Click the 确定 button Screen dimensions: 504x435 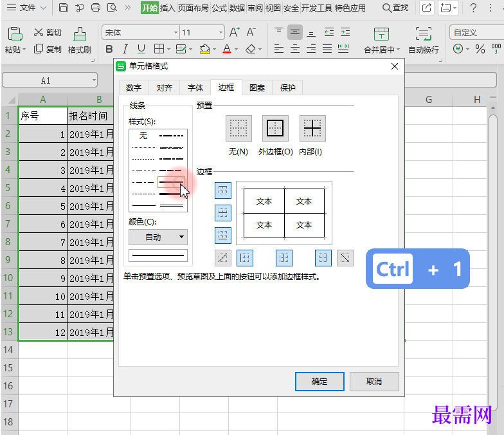pyautogui.click(x=319, y=381)
